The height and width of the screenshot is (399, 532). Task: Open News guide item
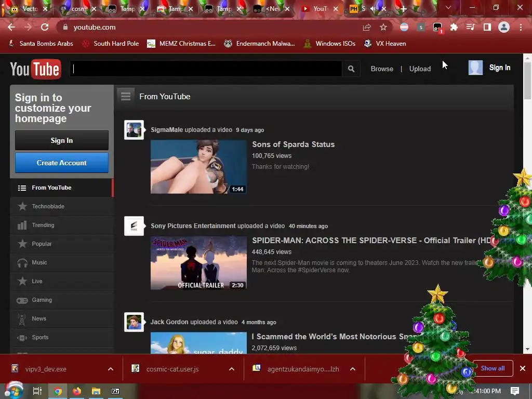point(62,318)
